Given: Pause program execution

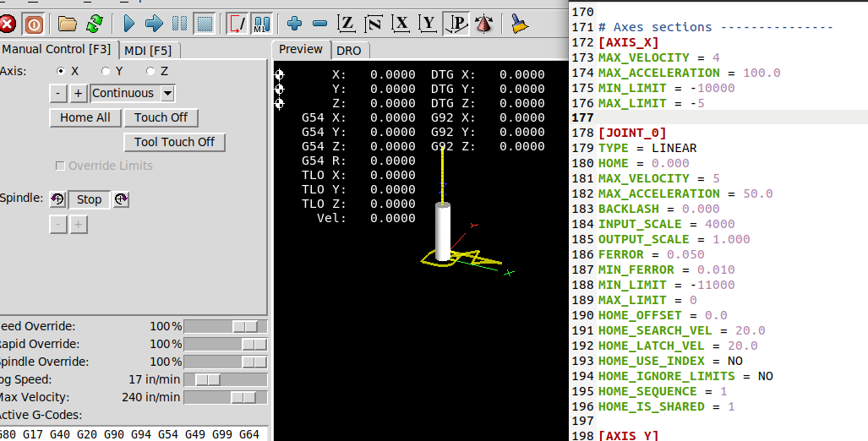Looking at the screenshot, I should pos(179,24).
